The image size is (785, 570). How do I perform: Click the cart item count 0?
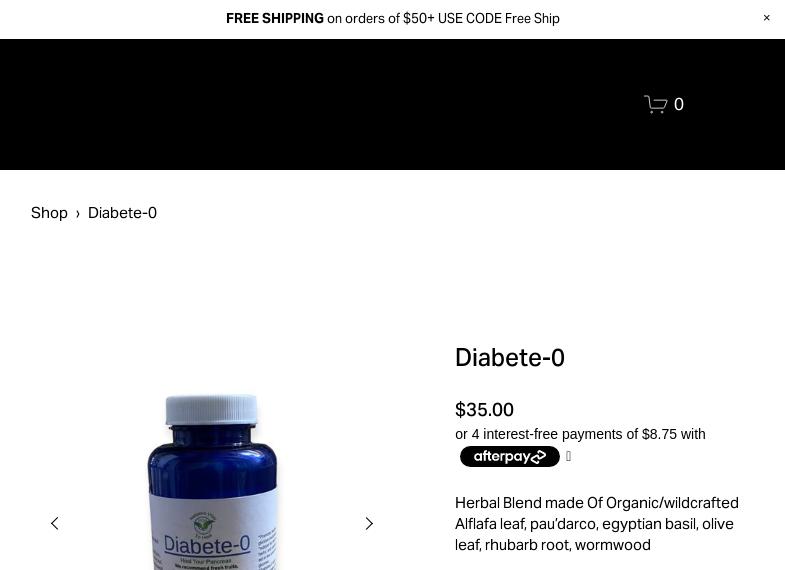tap(679, 104)
